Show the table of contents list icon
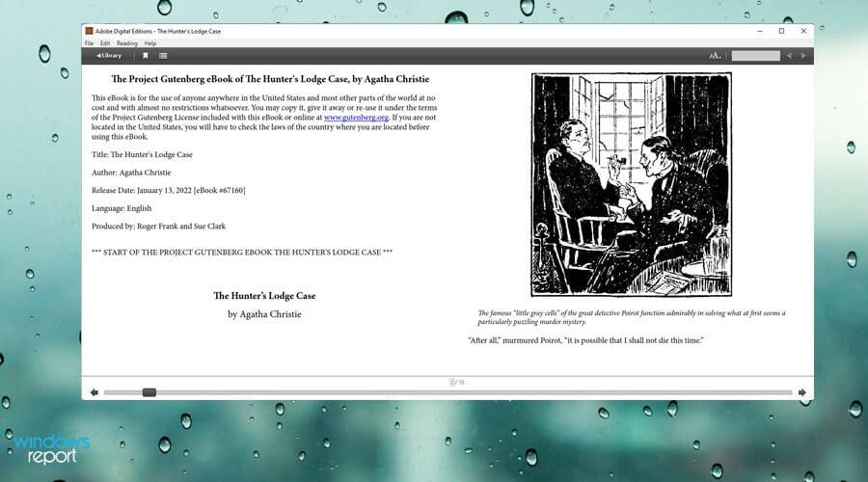The width and height of the screenshot is (868, 482). [x=163, y=55]
